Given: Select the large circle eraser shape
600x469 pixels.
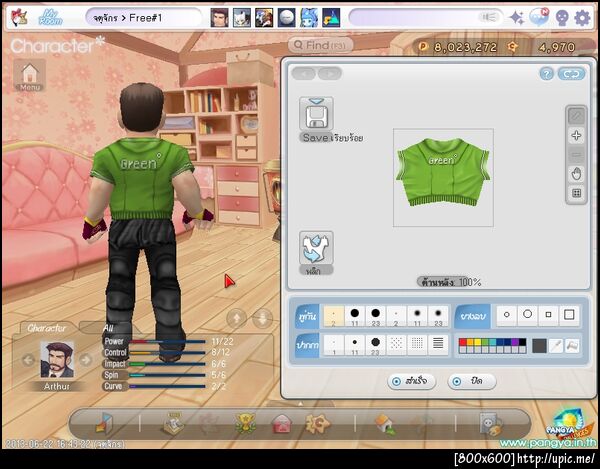Looking at the screenshot, I should pos(527,315).
